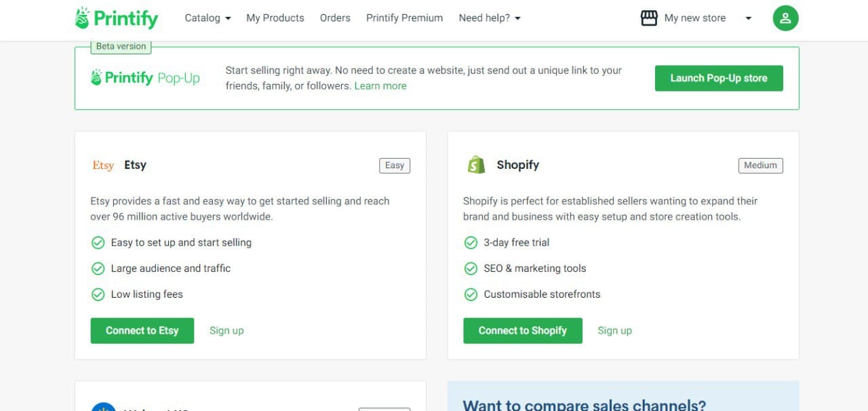
Task: Click the Etsy logo icon
Action: click(103, 165)
